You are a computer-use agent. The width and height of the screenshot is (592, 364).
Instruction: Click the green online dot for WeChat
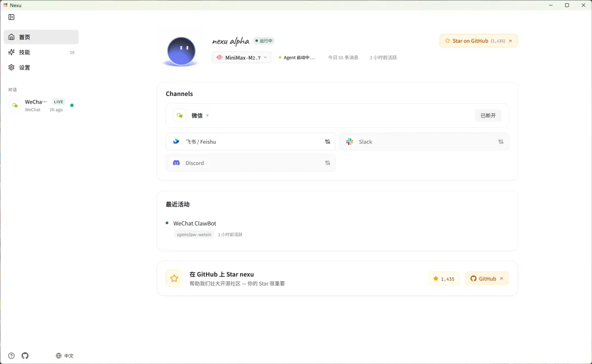(72, 105)
